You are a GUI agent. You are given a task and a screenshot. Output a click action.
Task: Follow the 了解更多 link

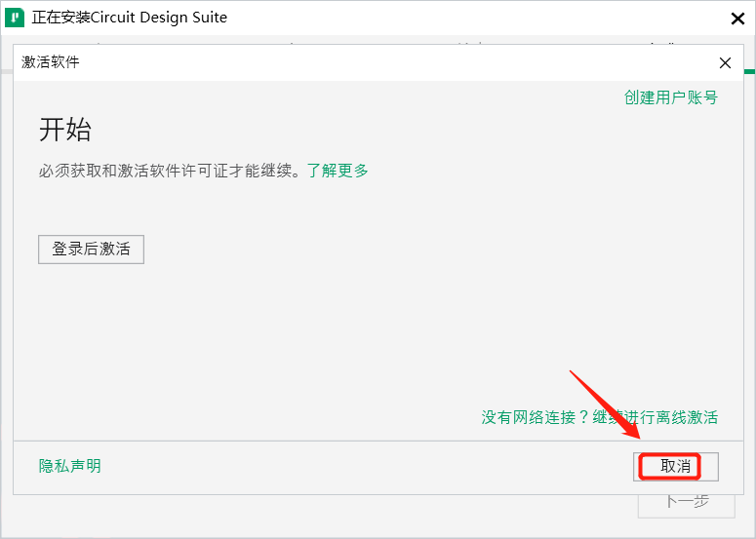click(338, 171)
